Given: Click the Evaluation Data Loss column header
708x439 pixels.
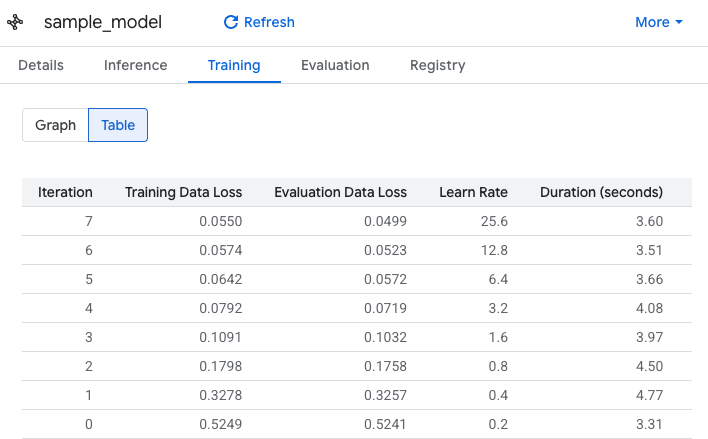Looking at the screenshot, I should (340, 192).
